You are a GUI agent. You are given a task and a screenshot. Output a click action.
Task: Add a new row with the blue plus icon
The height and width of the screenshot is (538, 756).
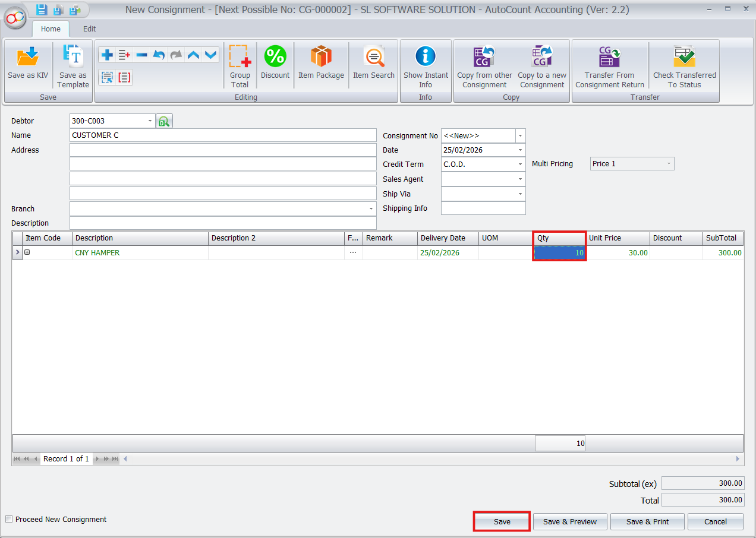pos(106,54)
